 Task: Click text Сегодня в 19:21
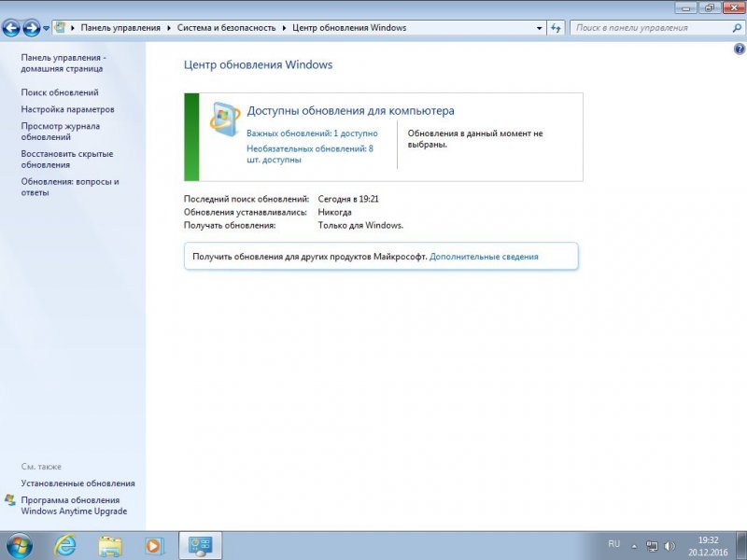(348, 199)
